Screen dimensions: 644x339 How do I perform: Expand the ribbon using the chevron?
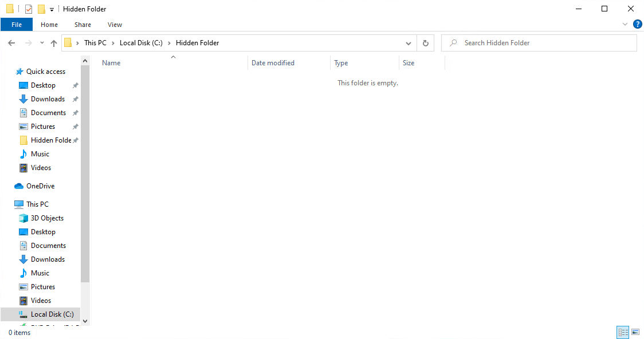(x=625, y=24)
